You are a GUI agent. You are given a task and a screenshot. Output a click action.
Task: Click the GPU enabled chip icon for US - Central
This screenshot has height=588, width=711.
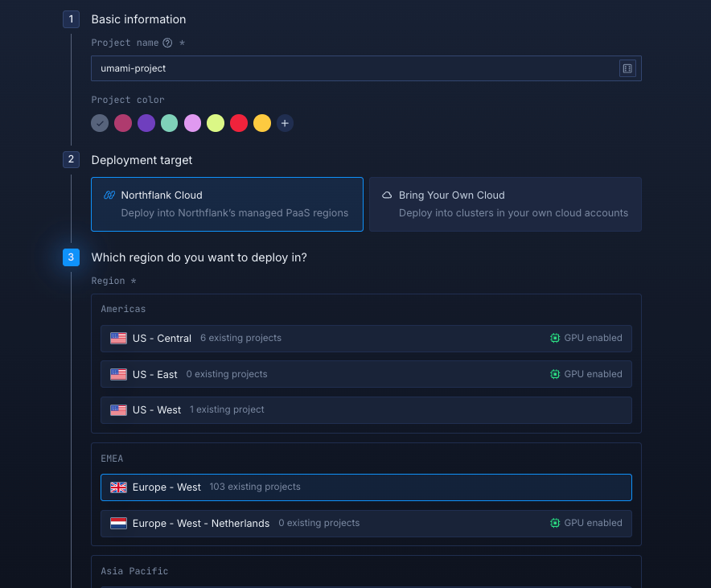tap(555, 339)
